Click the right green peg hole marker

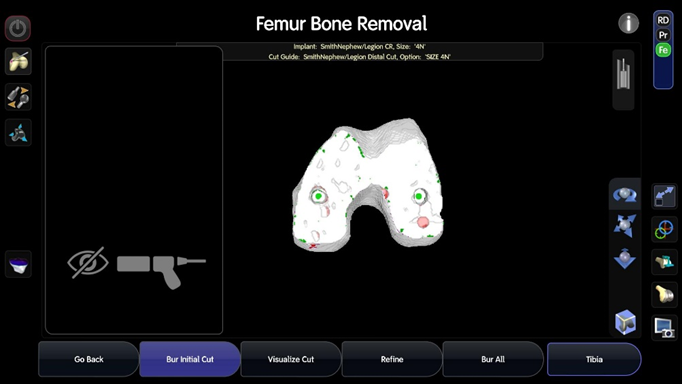pyautogui.click(x=419, y=197)
